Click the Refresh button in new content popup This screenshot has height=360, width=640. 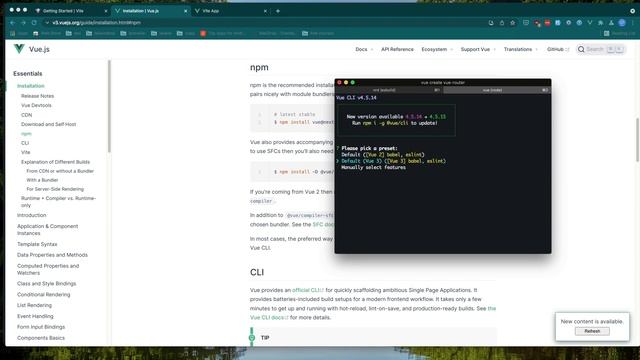pyautogui.click(x=592, y=331)
